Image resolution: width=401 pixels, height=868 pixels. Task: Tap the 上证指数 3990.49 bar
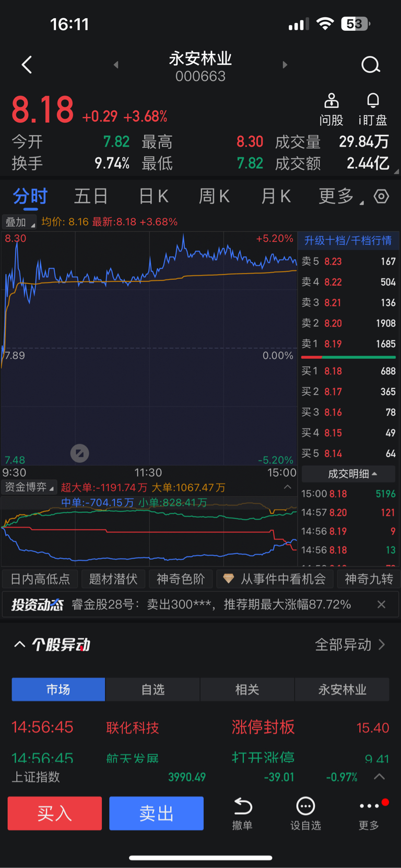[x=200, y=777]
